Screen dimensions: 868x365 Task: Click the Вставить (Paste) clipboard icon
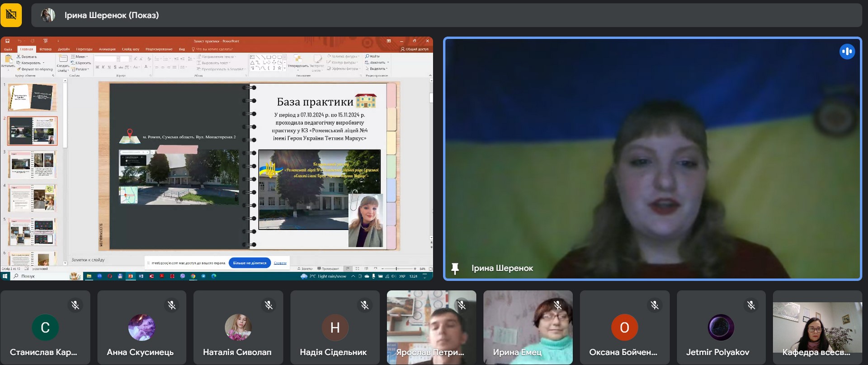[8, 60]
